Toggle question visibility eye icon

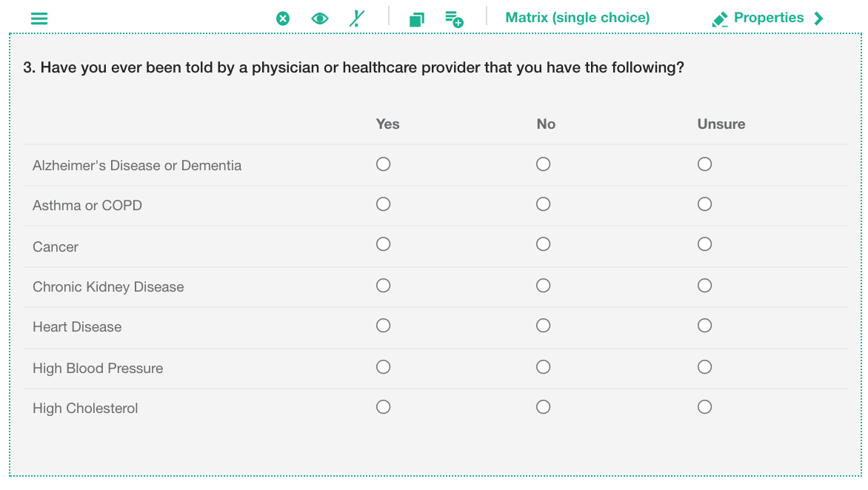[x=320, y=19]
